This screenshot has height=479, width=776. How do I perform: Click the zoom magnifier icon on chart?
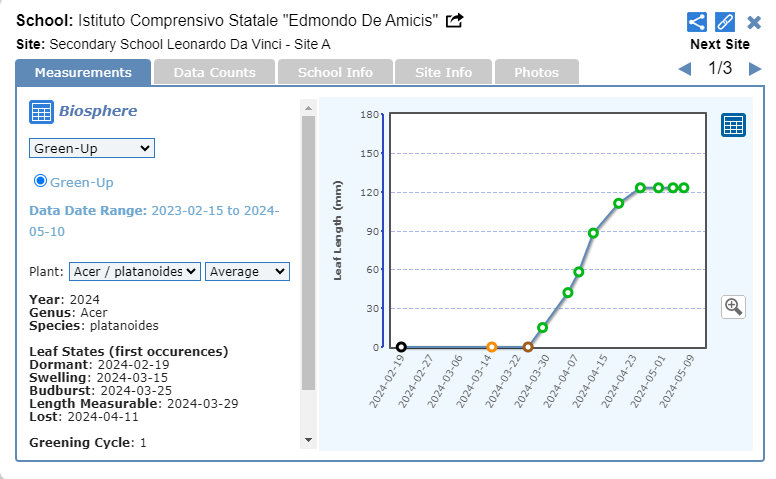coord(733,306)
